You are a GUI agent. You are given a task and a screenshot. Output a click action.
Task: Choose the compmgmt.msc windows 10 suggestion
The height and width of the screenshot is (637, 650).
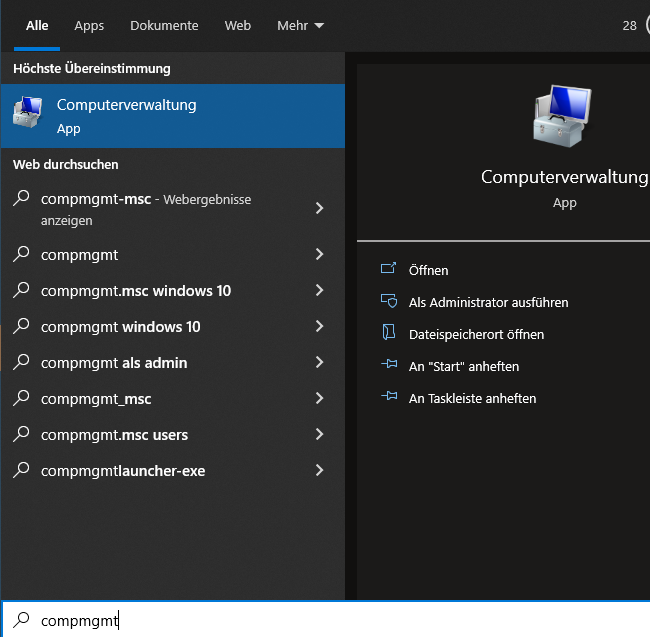(173, 291)
